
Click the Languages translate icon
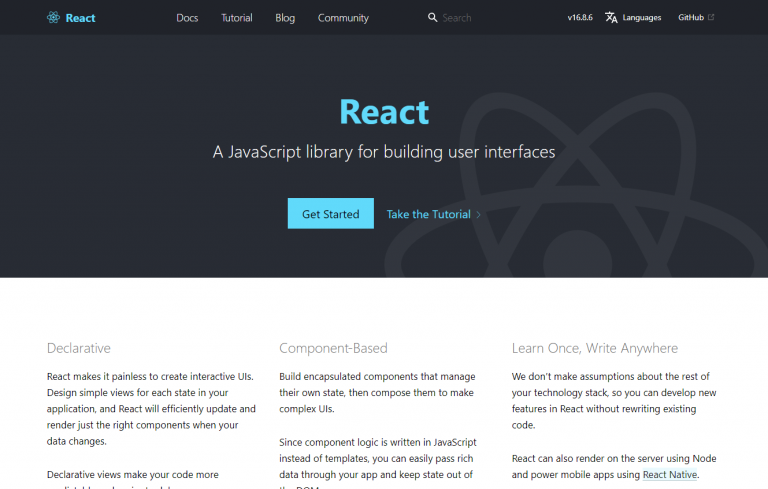611,18
